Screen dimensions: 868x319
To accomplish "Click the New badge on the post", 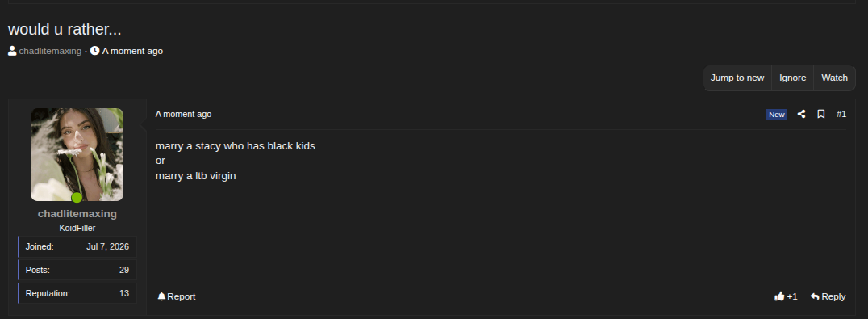I will click(x=777, y=115).
